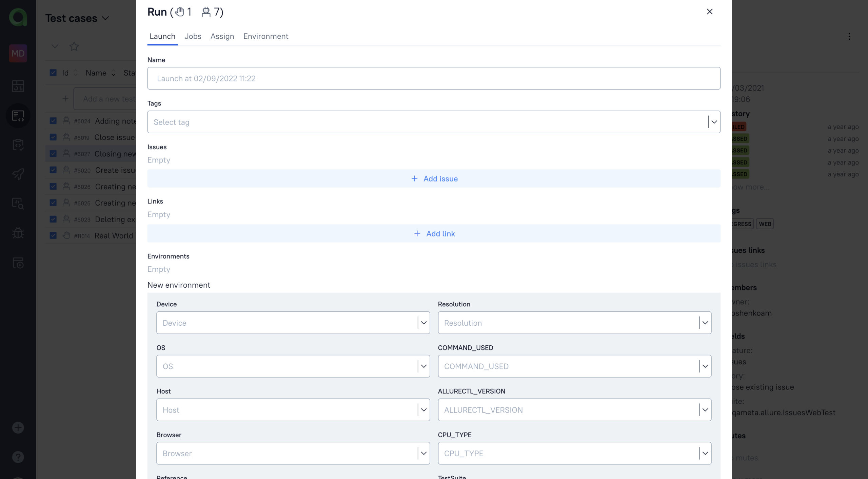Click into the launch Name field
The image size is (868, 479).
[434, 78]
